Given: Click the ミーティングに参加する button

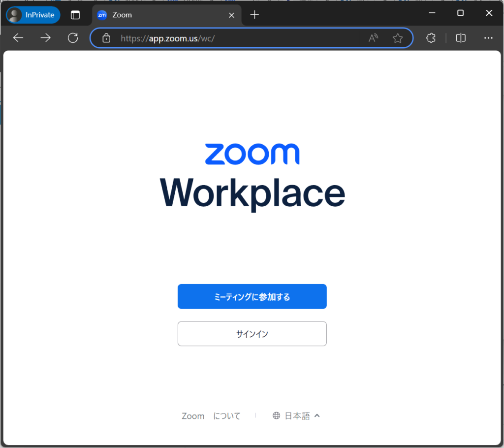Looking at the screenshot, I should click(252, 296).
